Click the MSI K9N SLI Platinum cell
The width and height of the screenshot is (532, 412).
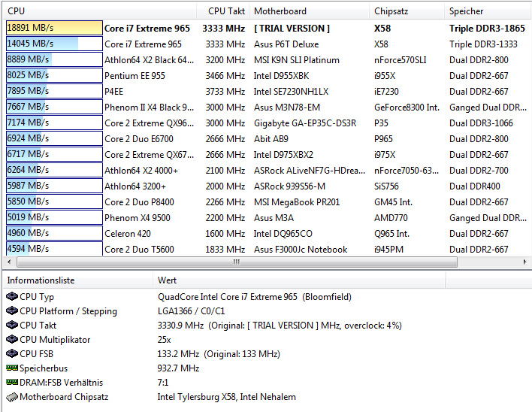tap(297, 60)
